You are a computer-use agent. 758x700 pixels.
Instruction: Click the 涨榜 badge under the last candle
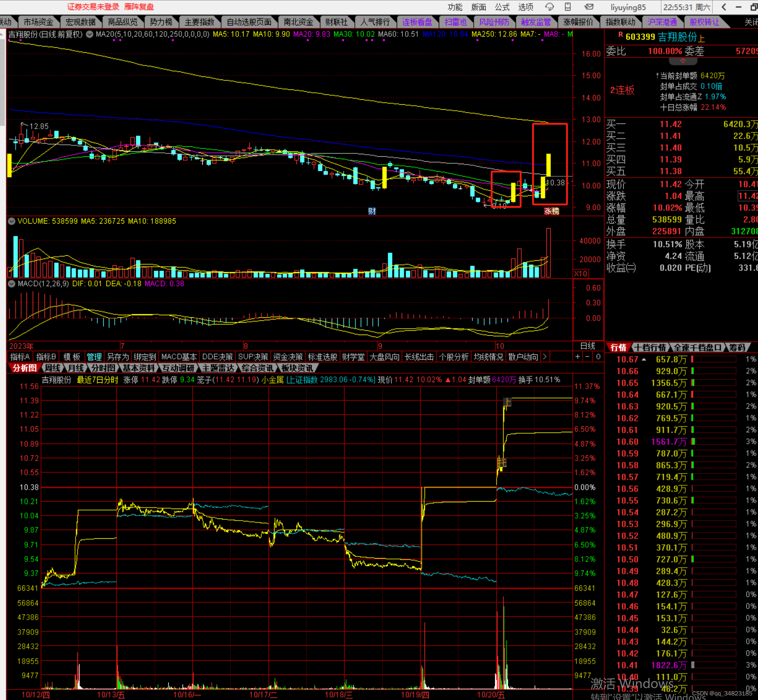[x=551, y=211]
